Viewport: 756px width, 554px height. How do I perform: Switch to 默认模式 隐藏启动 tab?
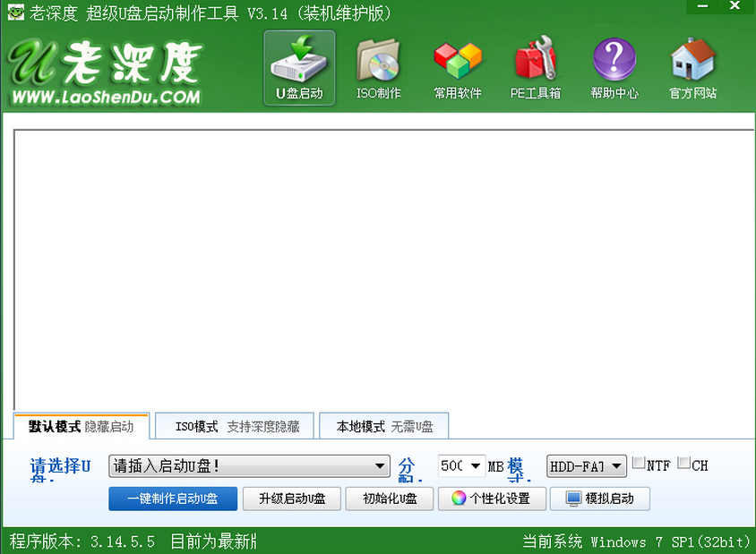pos(81,426)
